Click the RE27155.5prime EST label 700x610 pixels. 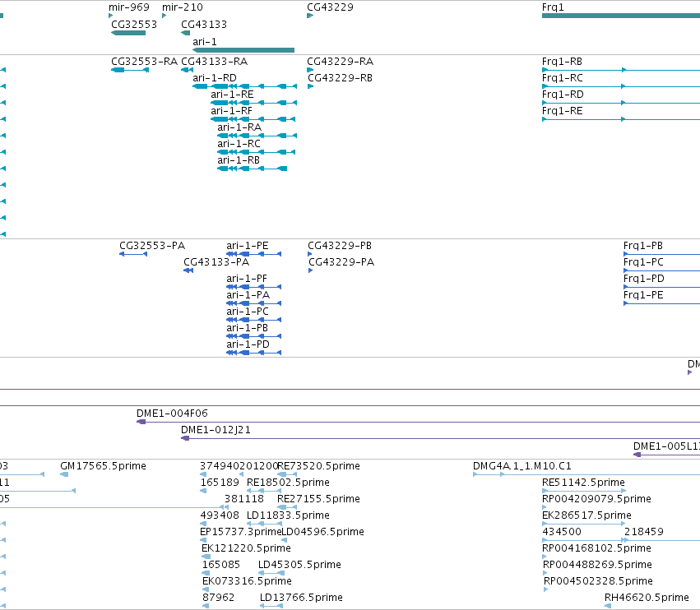[318, 499]
